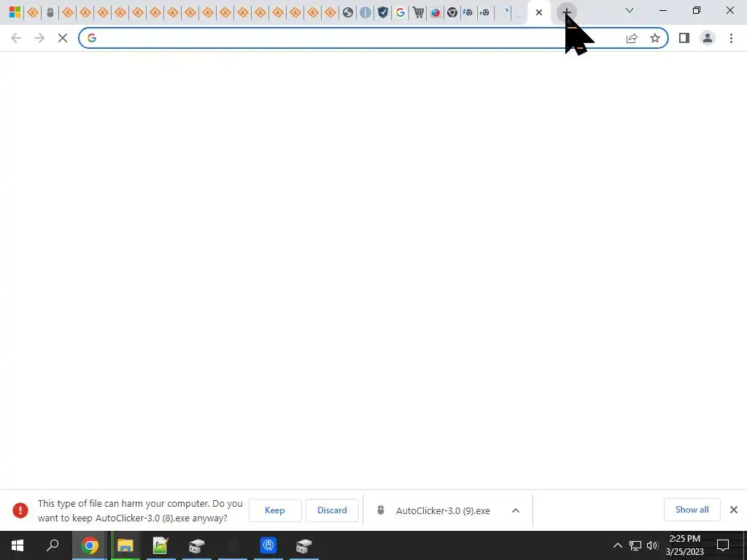747x560 pixels.
Task: Go forward to the next page
Action: tap(39, 38)
